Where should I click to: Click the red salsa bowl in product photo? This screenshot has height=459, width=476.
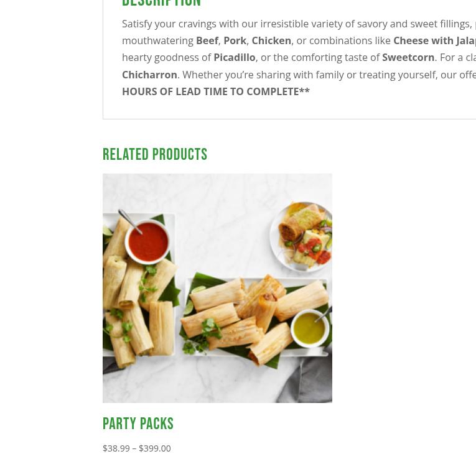click(x=148, y=242)
